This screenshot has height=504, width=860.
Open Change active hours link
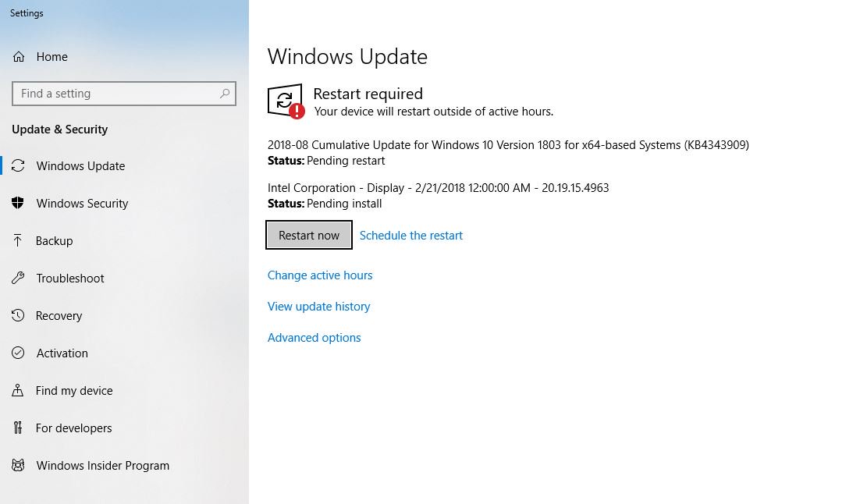click(x=320, y=275)
